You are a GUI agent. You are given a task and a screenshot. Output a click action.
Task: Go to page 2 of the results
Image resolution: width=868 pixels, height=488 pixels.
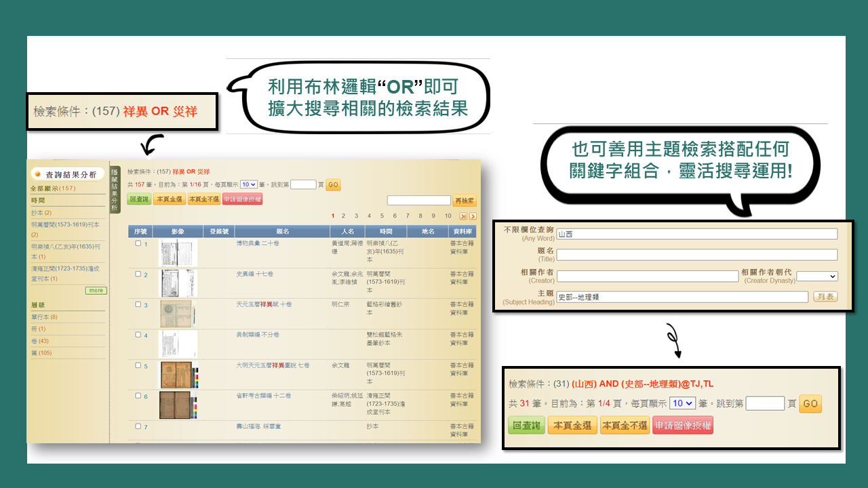tap(344, 216)
